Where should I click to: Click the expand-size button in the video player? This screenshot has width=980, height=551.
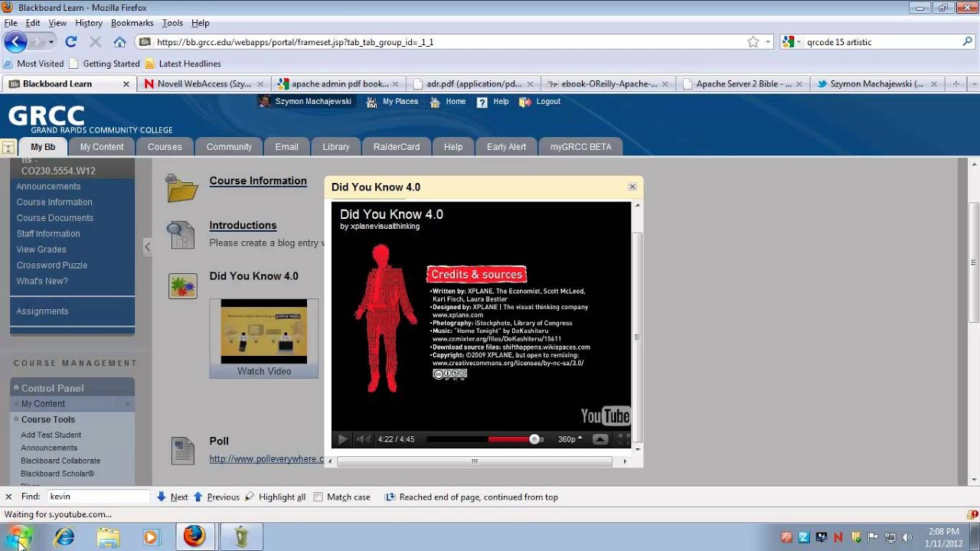pos(600,439)
